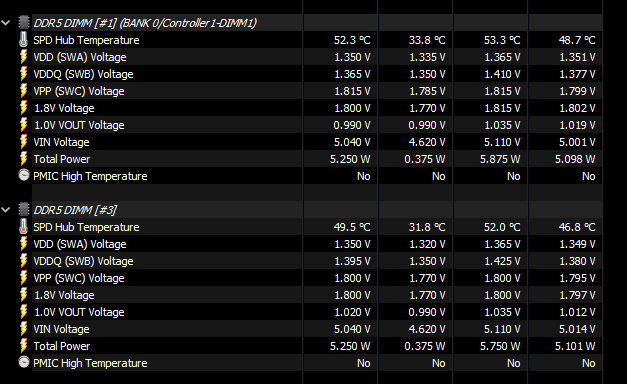Viewport: 627px width, 384px height.
Task: Select Total Power label under DIMM [#1]
Action: coord(62,159)
